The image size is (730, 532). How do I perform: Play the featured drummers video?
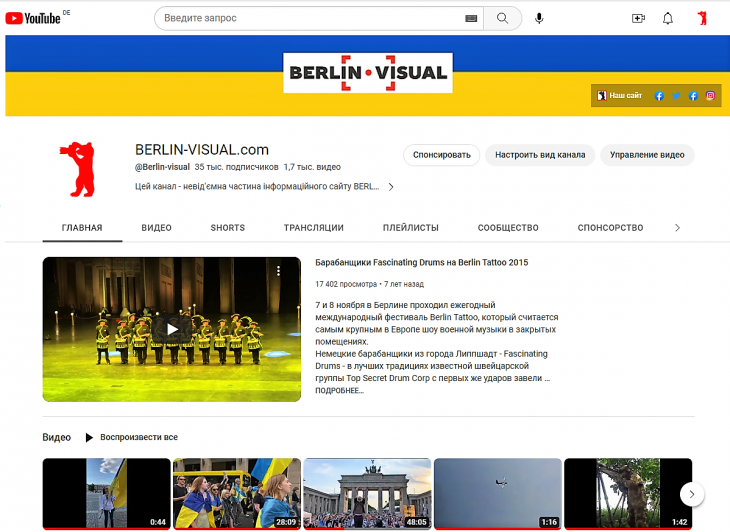coord(172,329)
